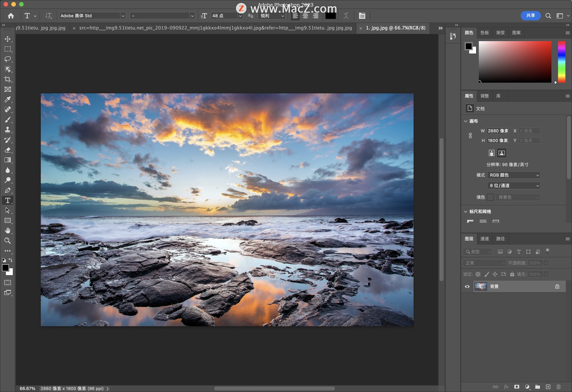Toggle Character and Paragraph panels icon
The width and height of the screenshot is (572, 392).
pos(362,16)
